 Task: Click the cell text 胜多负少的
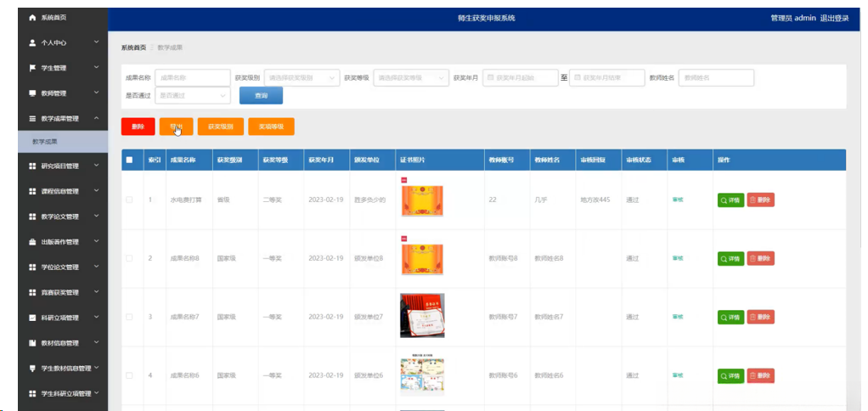[369, 200]
